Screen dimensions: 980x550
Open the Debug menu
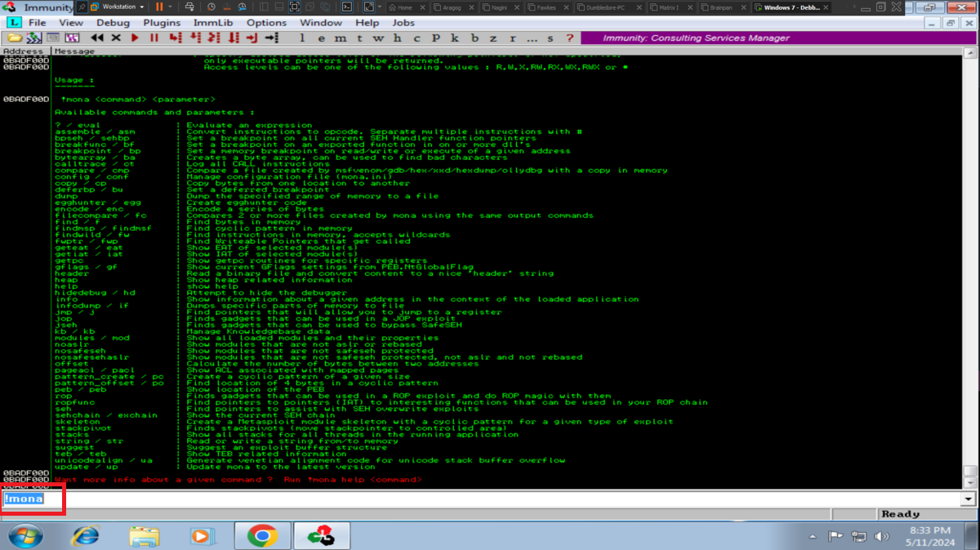[x=113, y=23]
